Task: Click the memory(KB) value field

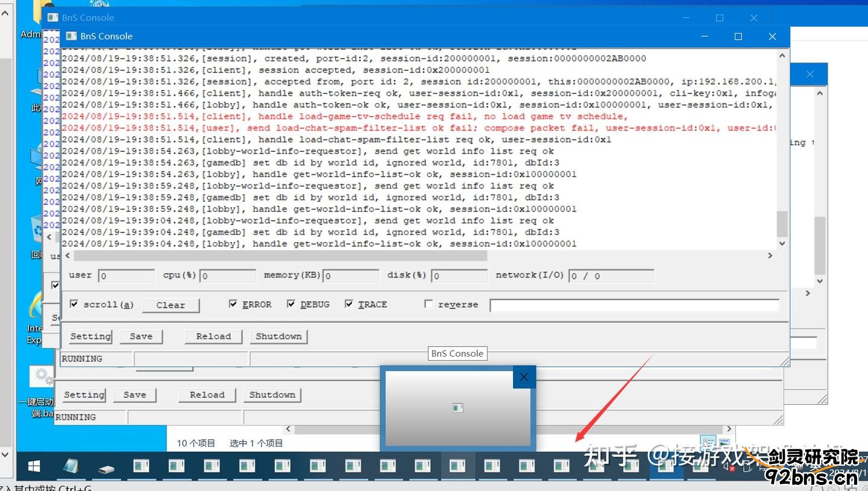Action: (x=351, y=276)
